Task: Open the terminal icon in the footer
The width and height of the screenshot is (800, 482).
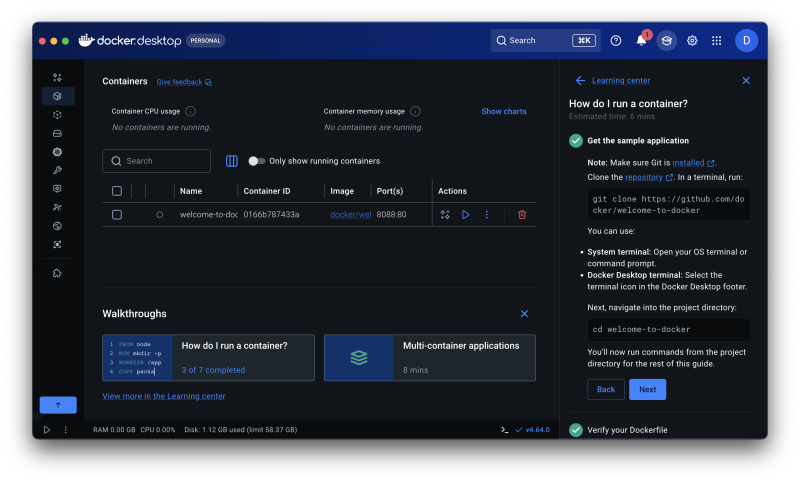Action: 505,430
